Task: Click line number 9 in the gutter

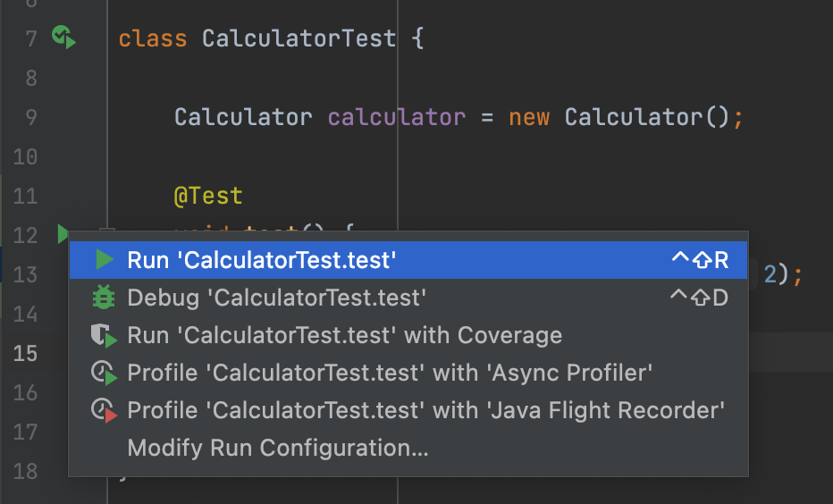Action: pos(27,117)
